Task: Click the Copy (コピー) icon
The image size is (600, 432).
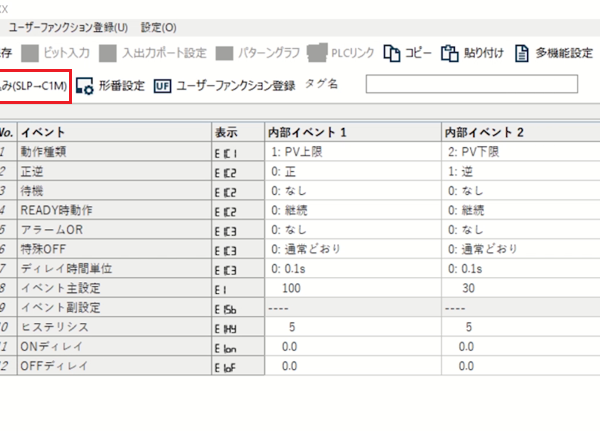Action: tap(393, 53)
